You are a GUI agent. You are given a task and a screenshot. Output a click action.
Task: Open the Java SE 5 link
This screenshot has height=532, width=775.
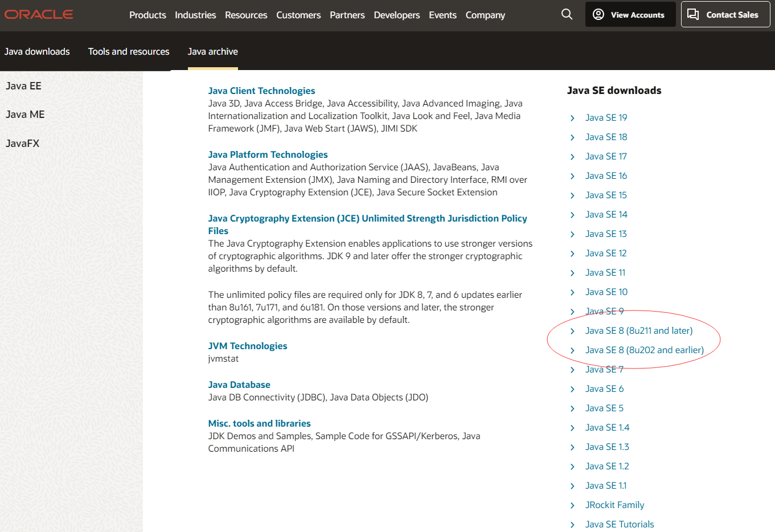coord(604,408)
